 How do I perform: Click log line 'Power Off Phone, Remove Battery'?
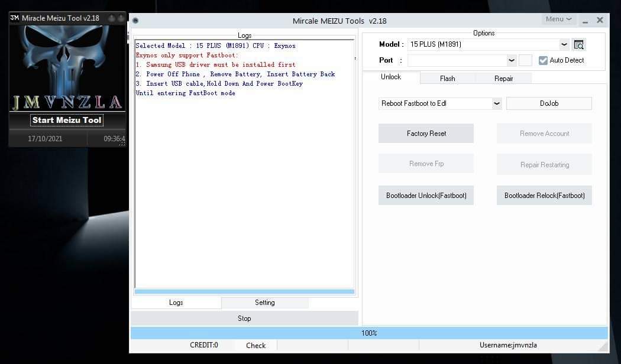pyautogui.click(x=235, y=74)
